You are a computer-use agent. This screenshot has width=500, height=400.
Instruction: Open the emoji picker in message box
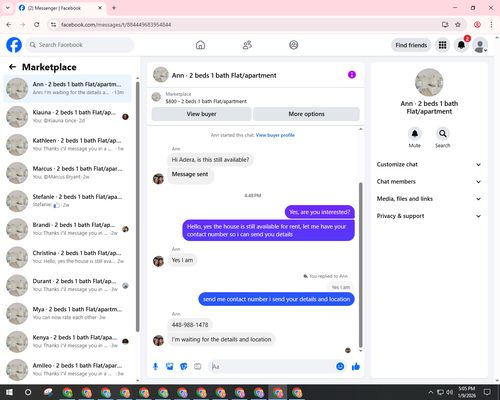tap(340, 367)
